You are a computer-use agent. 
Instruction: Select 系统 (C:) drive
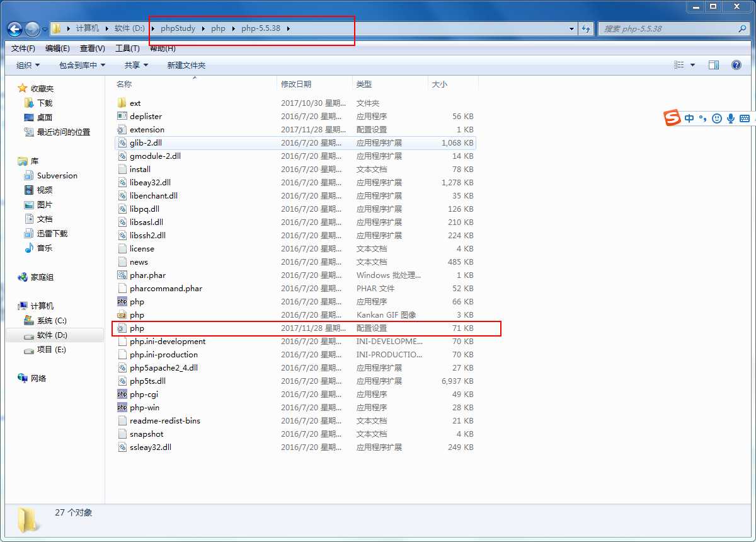tap(51, 321)
